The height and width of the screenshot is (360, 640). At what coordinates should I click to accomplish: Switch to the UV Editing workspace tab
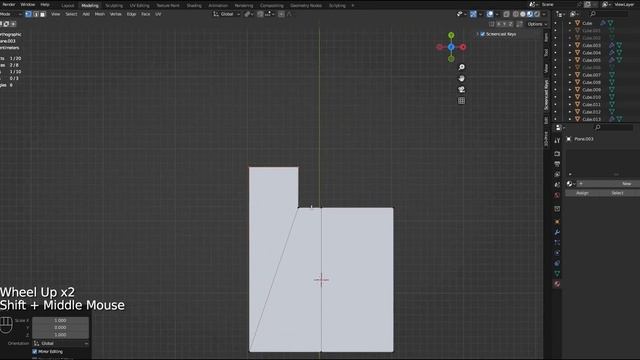pos(140,5)
